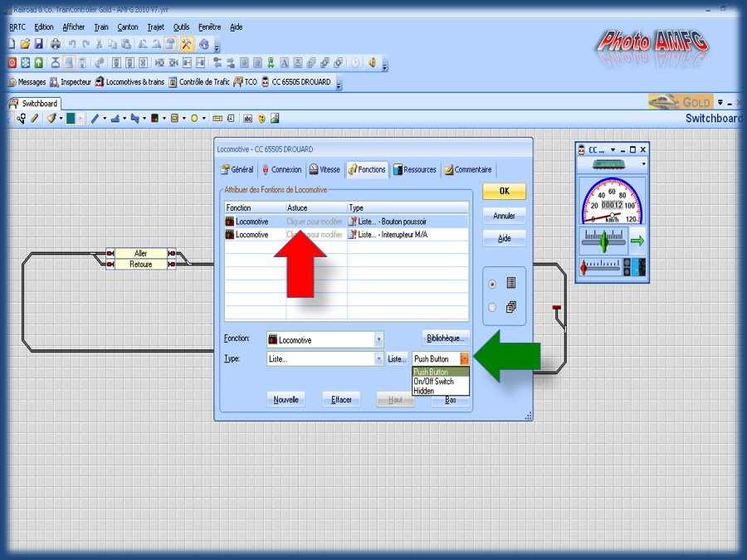Open Contrôle de Trafic window
This screenshot has width=747, height=560.
199,82
